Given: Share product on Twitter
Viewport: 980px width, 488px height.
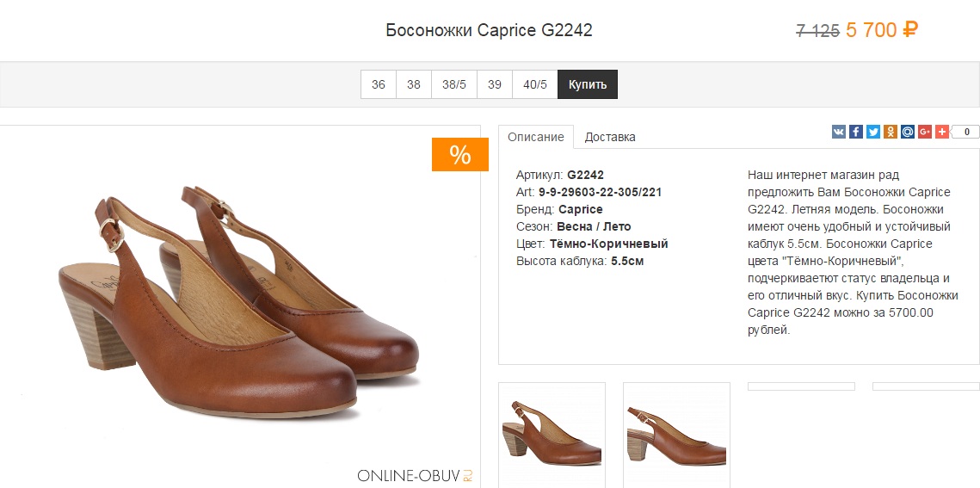Looking at the screenshot, I should pos(873,132).
